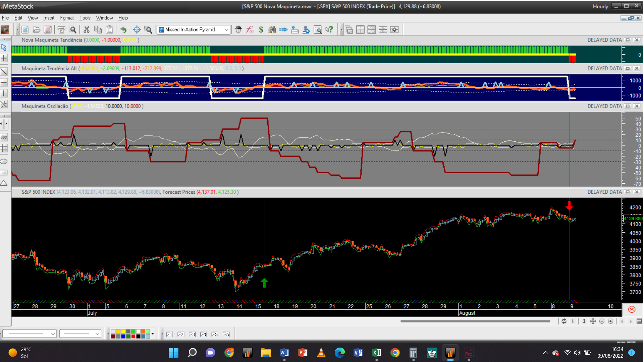Open the Expert Advisor hat icon
The width and height of the screenshot is (644, 362).
[x=238, y=29]
